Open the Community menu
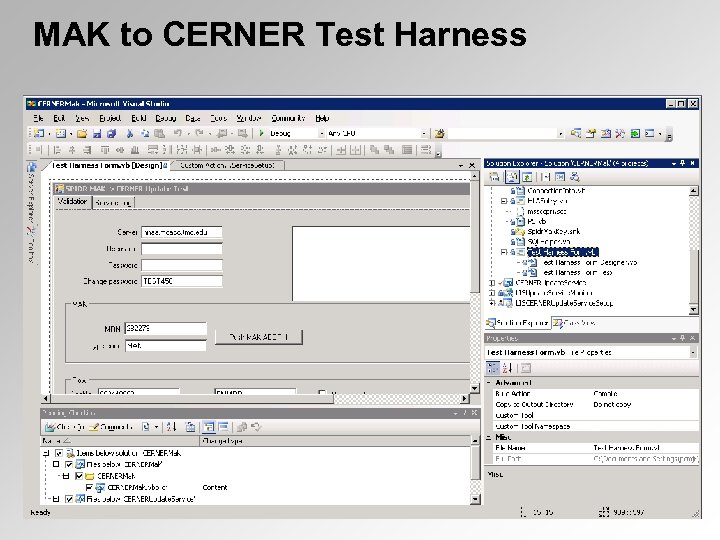Screen dimensions: 720x540 288,118
